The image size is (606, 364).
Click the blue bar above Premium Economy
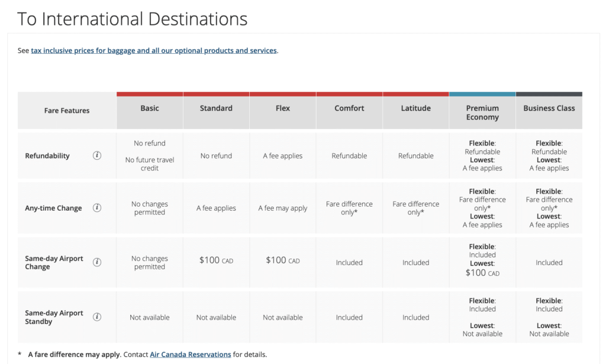click(x=482, y=94)
